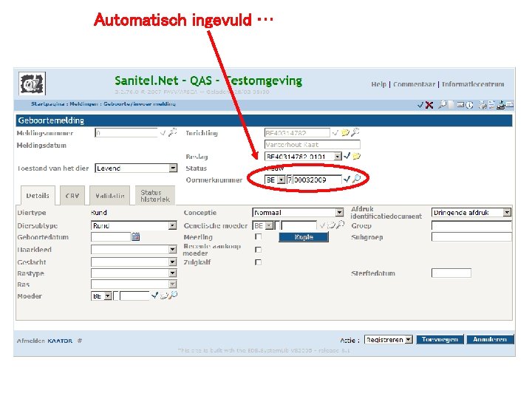
Task: Click the magnifier next to Genetische moeder
Action: click(341, 225)
